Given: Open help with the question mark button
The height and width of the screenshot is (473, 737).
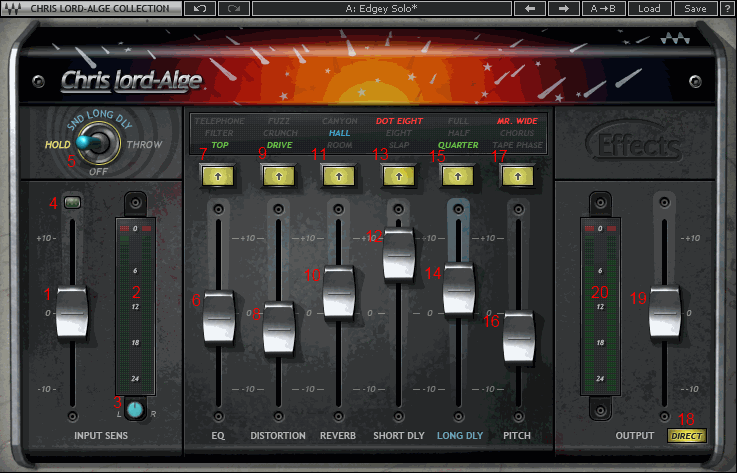Looking at the screenshot, I should click(x=725, y=8).
